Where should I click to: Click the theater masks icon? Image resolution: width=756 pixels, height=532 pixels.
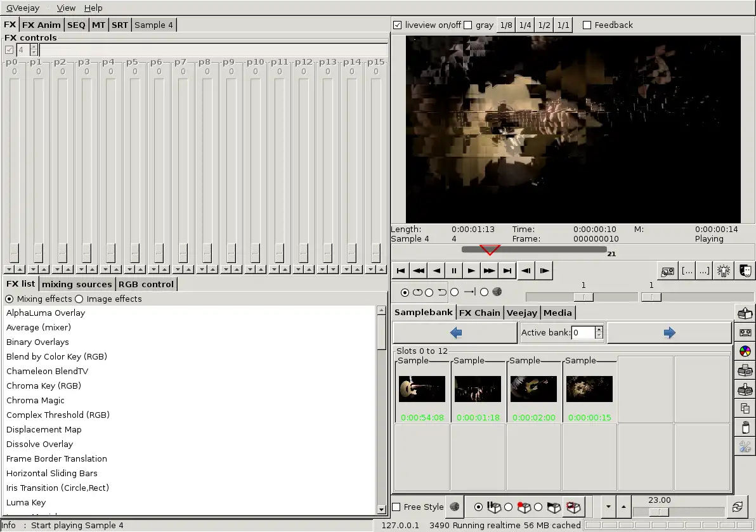pos(746,271)
